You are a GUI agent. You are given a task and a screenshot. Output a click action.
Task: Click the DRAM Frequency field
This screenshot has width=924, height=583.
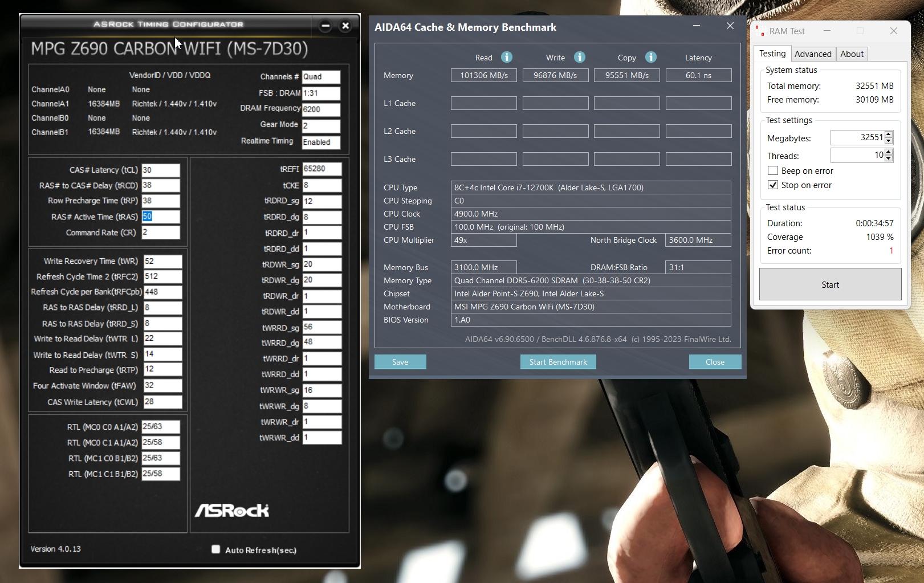pyautogui.click(x=321, y=109)
